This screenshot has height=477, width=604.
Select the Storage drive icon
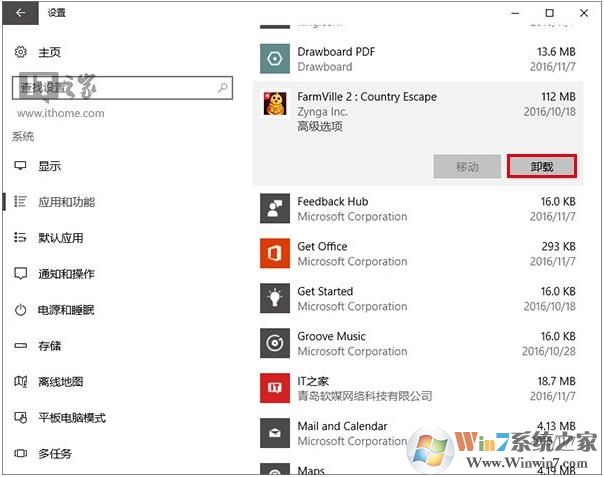20,346
